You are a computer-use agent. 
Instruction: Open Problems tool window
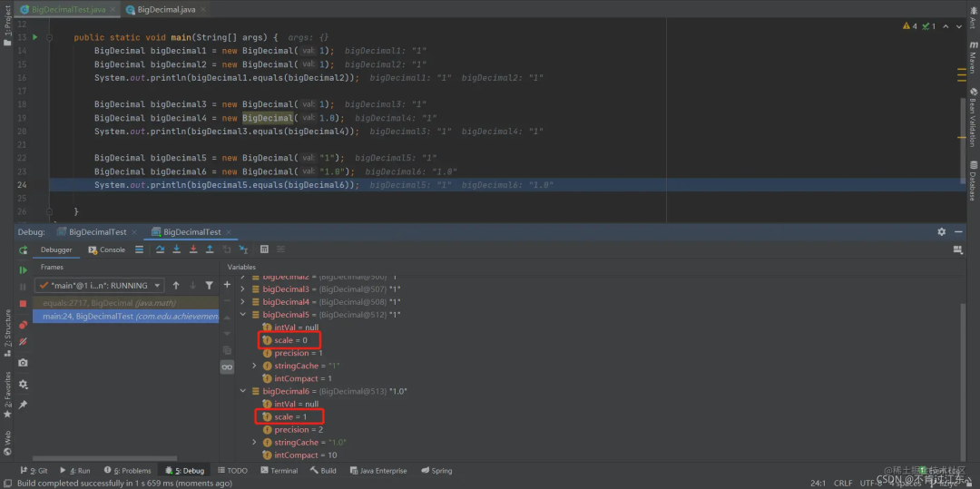(x=128, y=471)
